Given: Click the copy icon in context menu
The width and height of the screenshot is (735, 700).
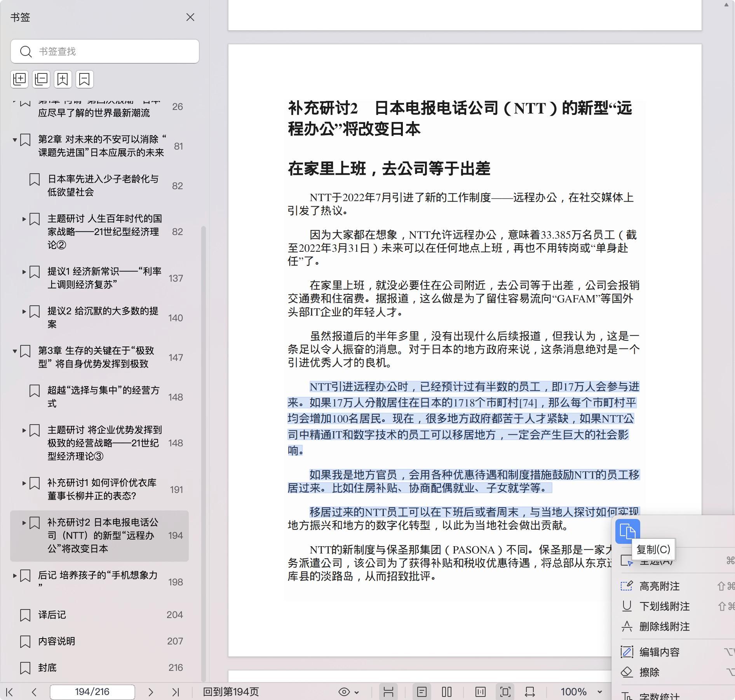Looking at the screenshot, I should click(x=627, y=531).
